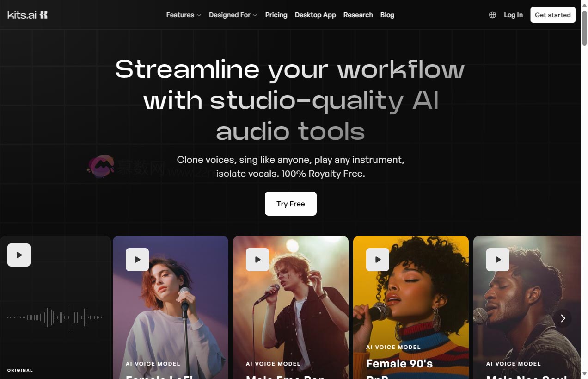Go to the Desktop App page
The width and height of the screenshot is (588, 379).
click(x=315, y=15)
